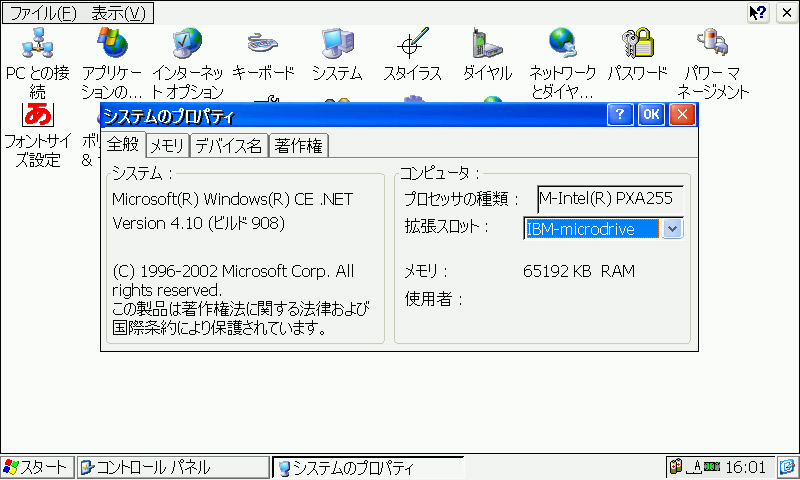Switch to the 著作権 tab
800x480 pixels.
pyautogui.click(x=298, y=146)
